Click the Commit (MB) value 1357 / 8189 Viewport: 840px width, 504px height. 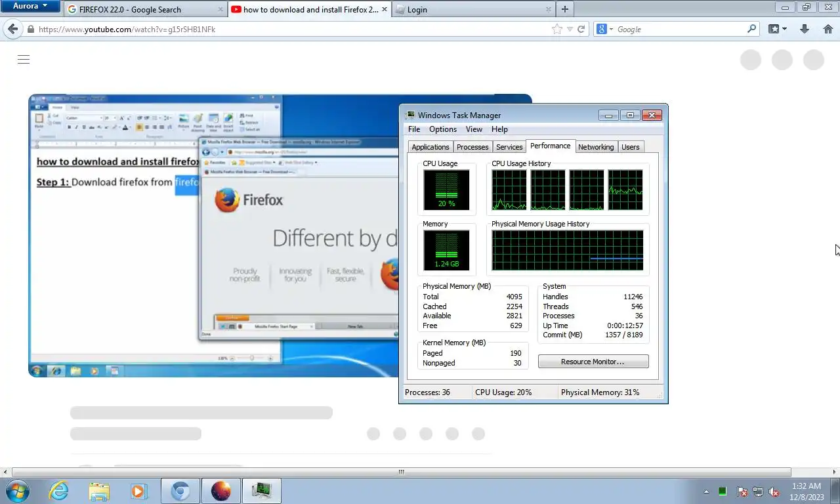(622, 335)
